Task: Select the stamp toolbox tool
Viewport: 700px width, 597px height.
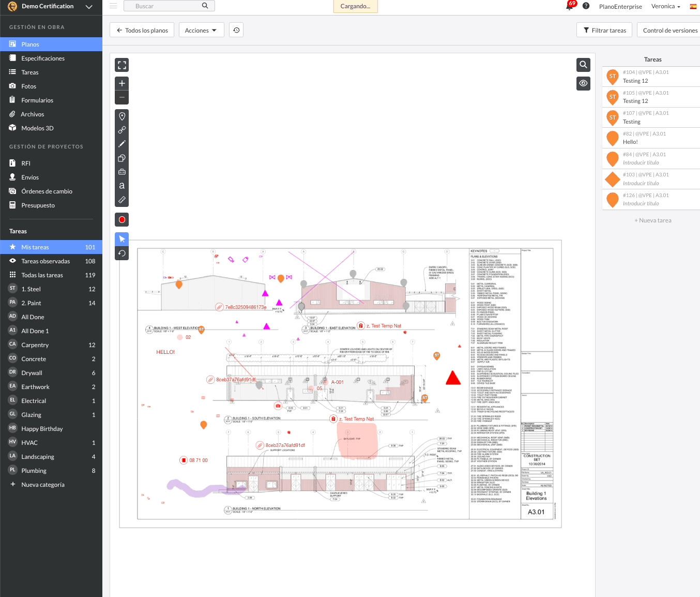Action: (x=122, y=172)
